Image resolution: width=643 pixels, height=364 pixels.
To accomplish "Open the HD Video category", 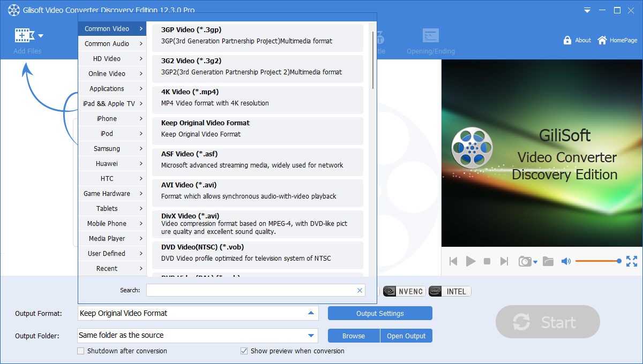I will (113, 59).
